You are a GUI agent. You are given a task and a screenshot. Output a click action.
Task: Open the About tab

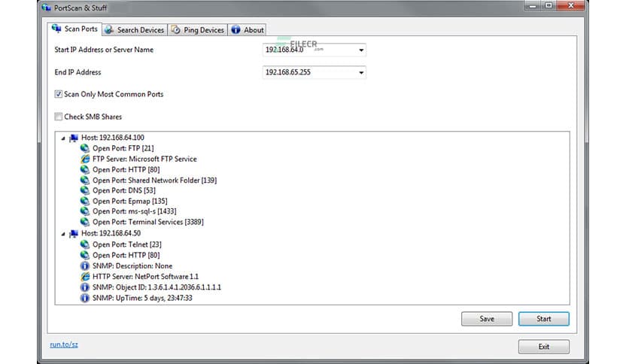(x=248, y=29)
